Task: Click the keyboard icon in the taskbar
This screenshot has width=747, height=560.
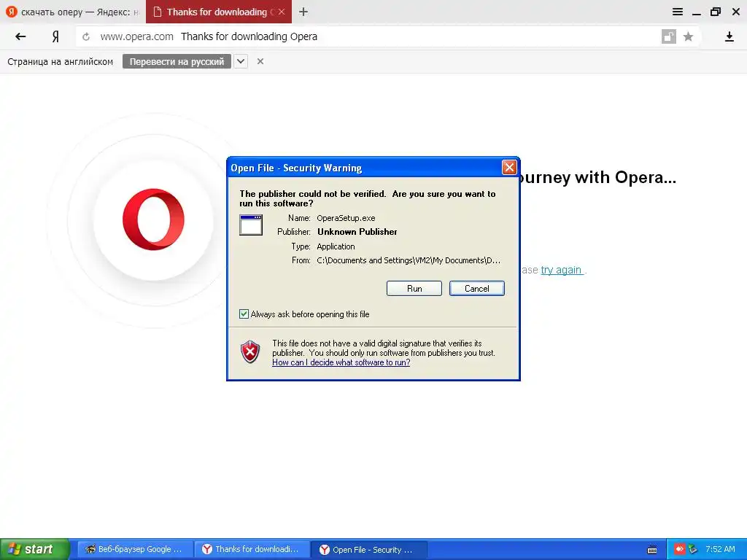Action: click(x=652, y=550)
